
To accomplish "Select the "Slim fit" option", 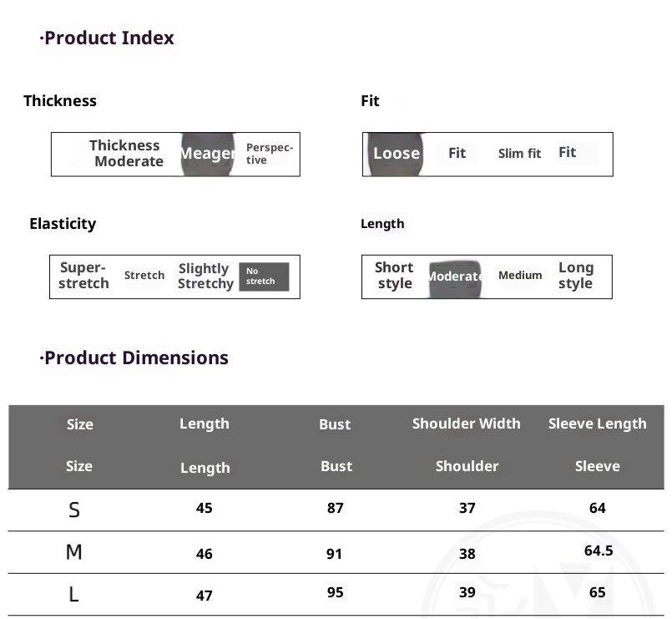I will click(519, 154).
